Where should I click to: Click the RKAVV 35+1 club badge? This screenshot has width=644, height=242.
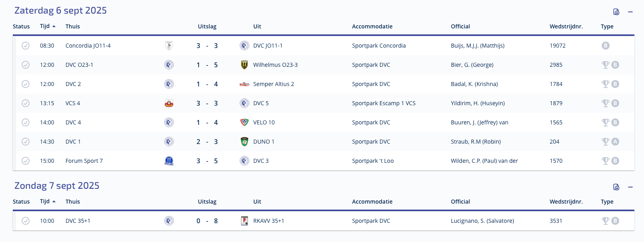[244, 221]
